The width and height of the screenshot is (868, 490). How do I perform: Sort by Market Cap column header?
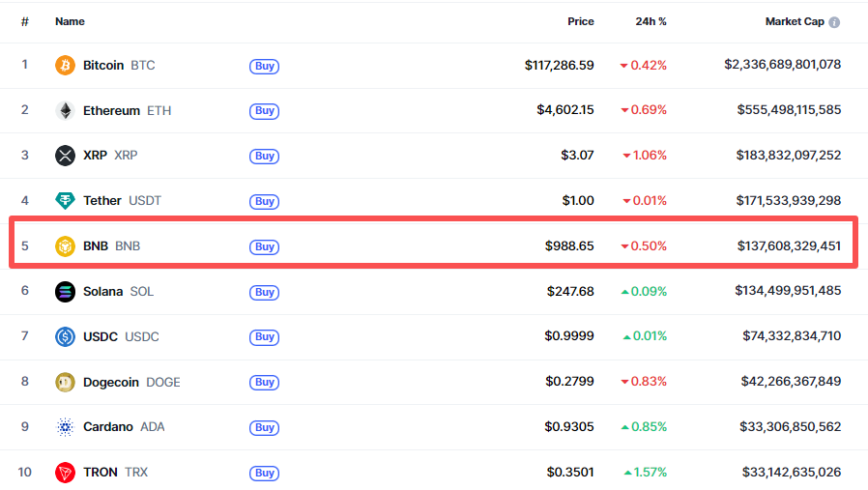(x=795, y=21)
